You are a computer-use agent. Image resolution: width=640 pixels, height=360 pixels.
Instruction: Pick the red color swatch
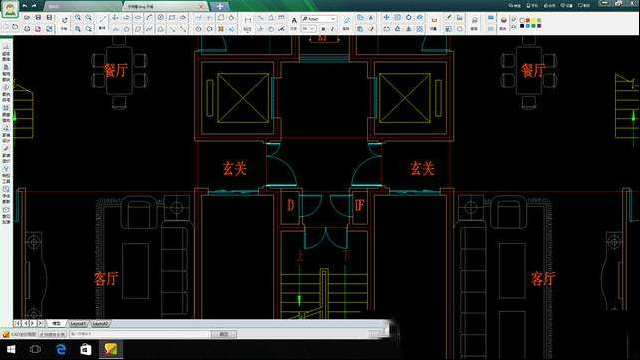(528, 20)
